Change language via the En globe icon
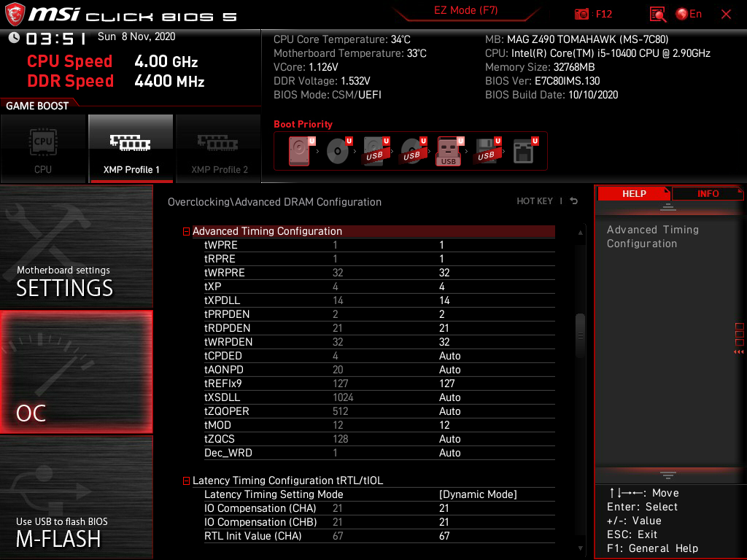The height and width of the screenshot is (560, 747). click(689, 15)
